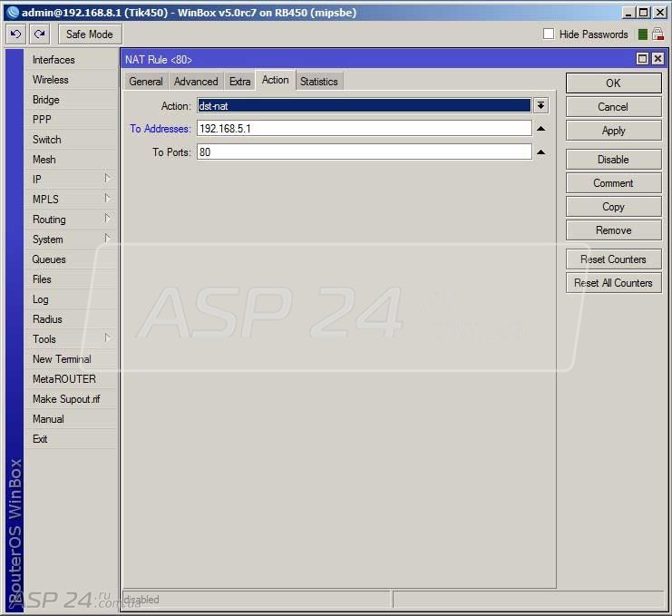Toggle the Hide Passwords checkbox
Viewport: 672px width, 616px height.
549,34
